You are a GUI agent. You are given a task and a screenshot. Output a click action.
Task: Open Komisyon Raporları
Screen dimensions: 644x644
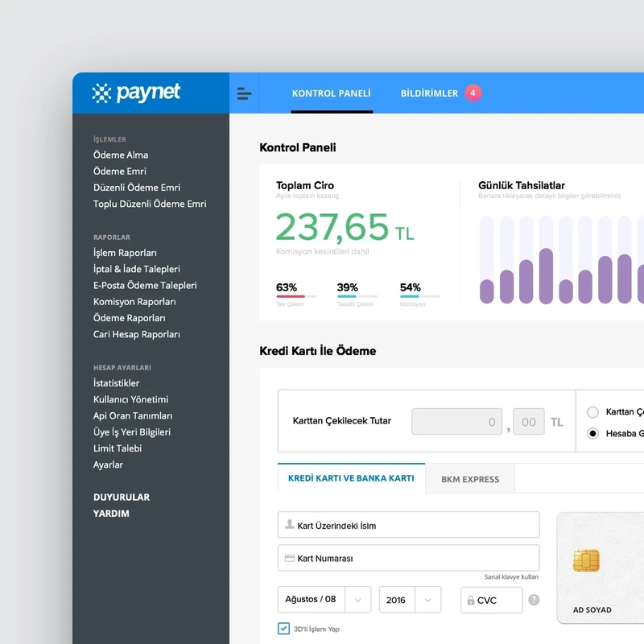tap(134, 301)
